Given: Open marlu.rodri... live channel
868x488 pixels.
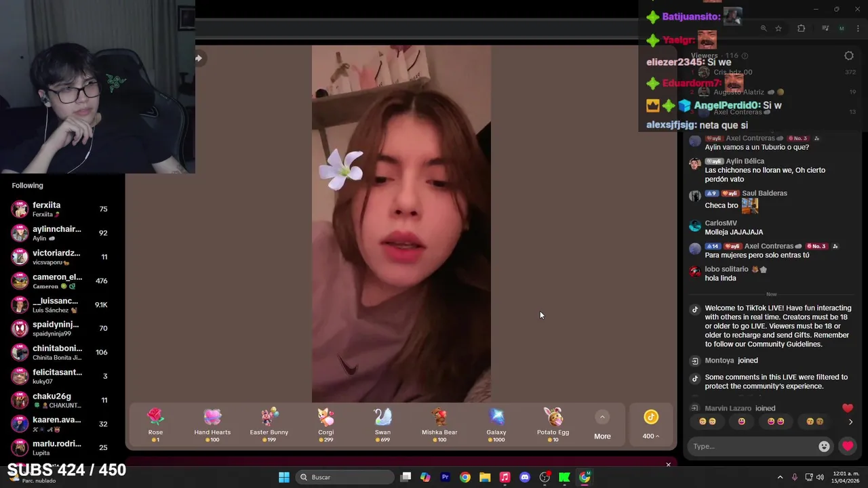Looking at the screenshot, I should (x=62, y=447).
